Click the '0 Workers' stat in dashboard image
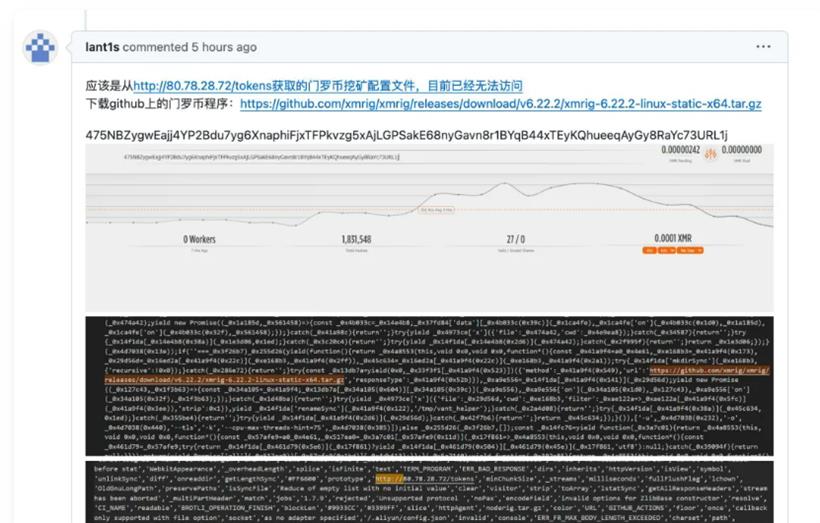This screenshot has height=523, width=820. pyautogui.click(x=199, y=239)
